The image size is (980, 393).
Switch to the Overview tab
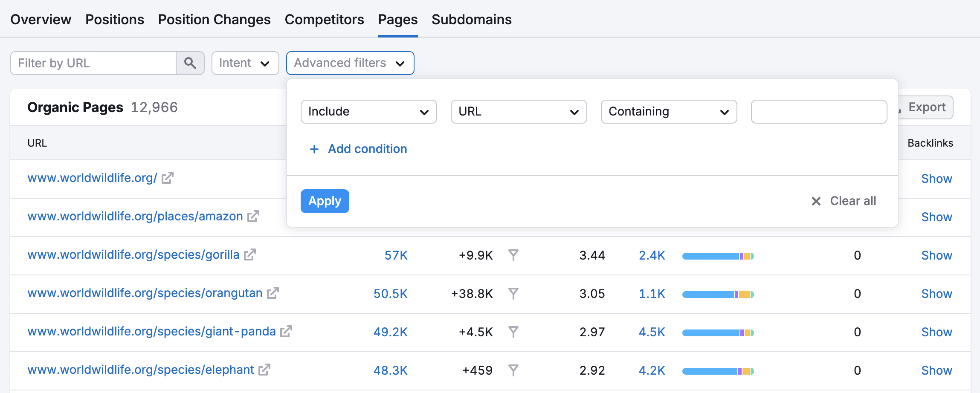coord(41,20)
